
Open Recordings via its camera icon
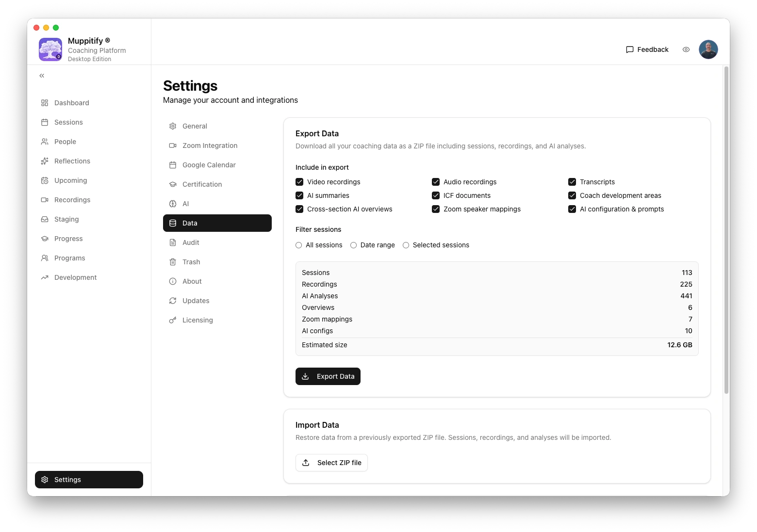pos(45,200)
